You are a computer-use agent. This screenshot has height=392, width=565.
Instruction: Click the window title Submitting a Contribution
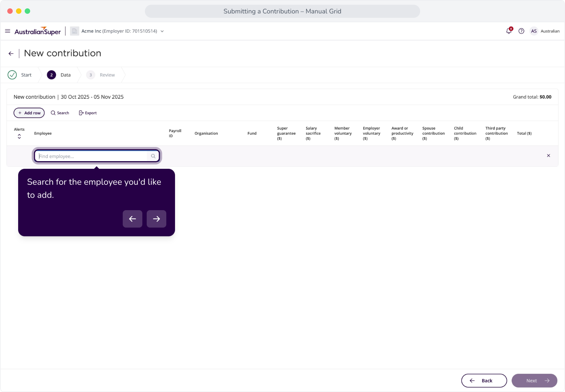click(x=282, y=11)
